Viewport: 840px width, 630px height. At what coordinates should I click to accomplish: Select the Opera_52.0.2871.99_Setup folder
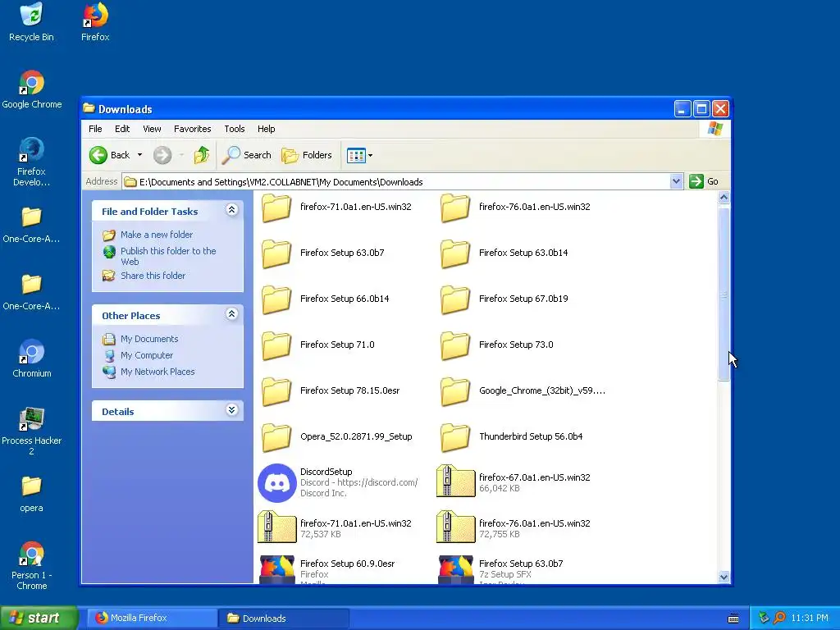pos(336,438)
